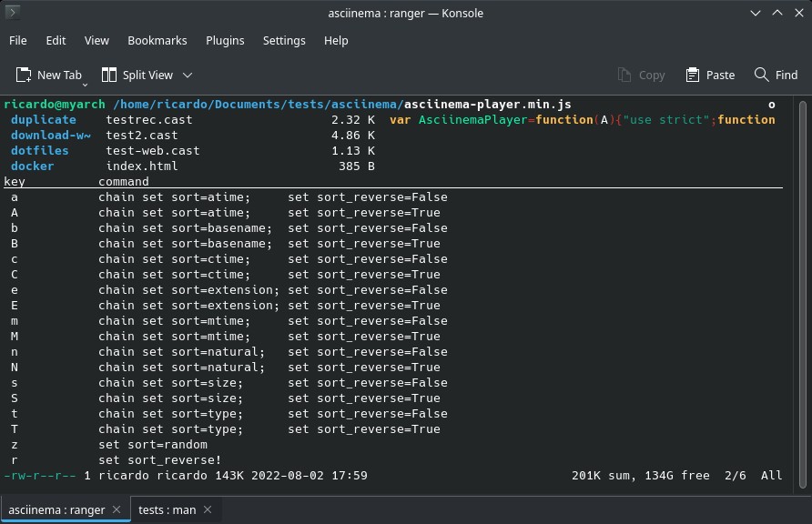Close the Konsole window
The image size is (812, 524).
(799, 13)
